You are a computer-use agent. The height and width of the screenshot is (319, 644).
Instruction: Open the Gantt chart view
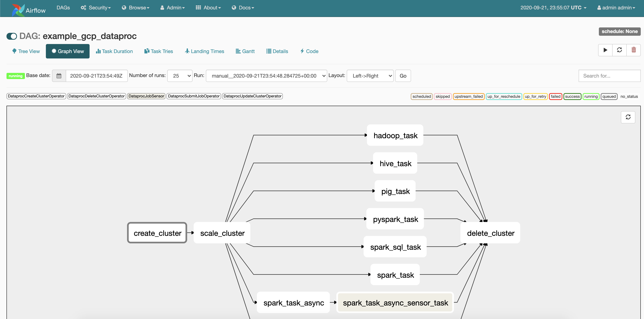pos(245,51)
